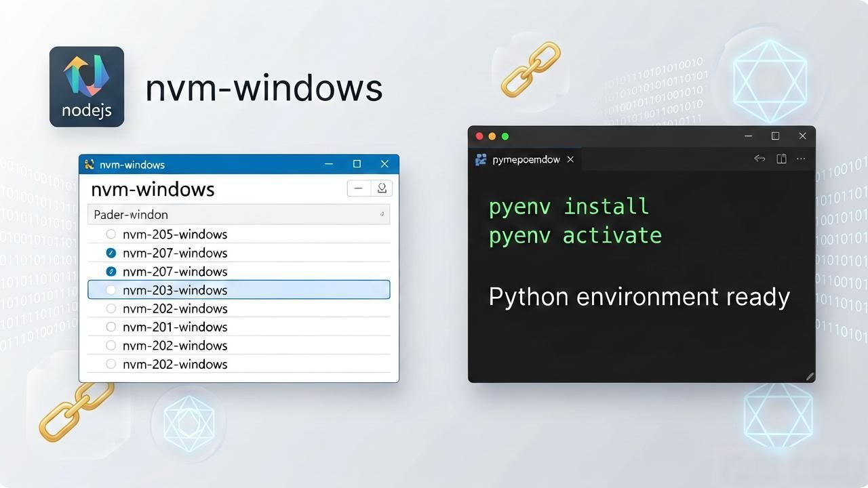Maximize the nvm-windows dialog window

pos(357,164)
